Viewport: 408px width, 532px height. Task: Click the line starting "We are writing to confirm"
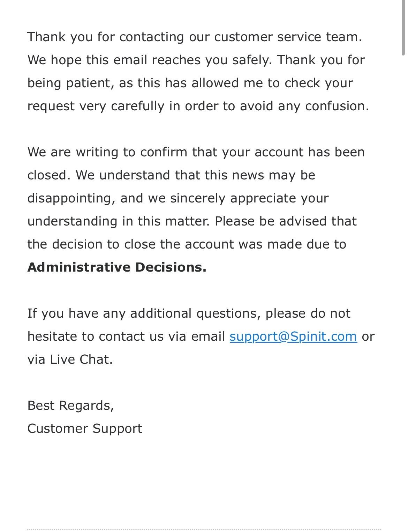(196, 152)
